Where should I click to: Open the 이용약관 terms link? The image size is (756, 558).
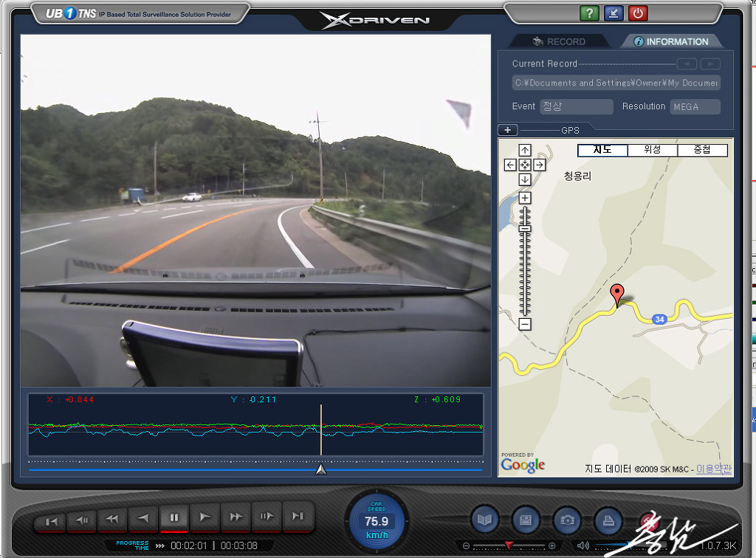(x=714, y=469)
